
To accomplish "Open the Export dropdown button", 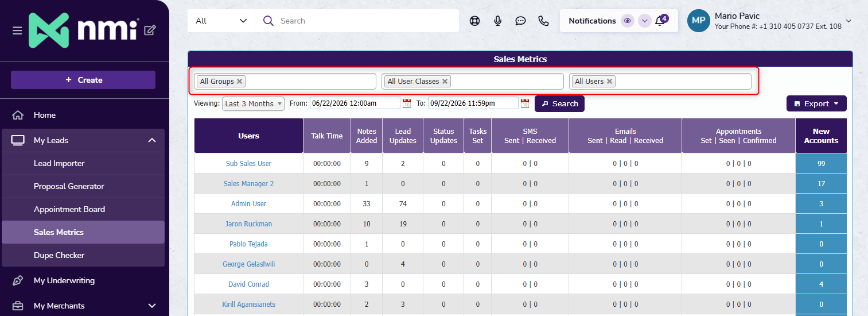I will click(816, 103).
